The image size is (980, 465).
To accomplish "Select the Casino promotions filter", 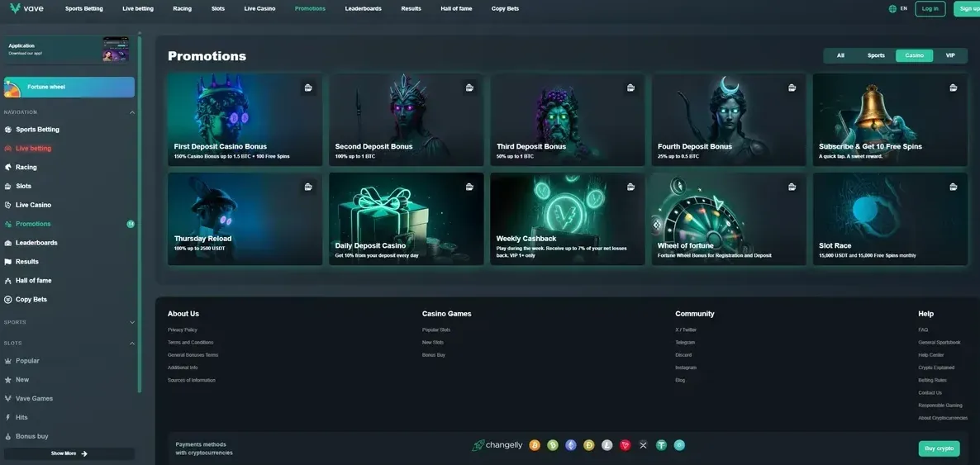I will pyautogui.click(x=915, y=55).
